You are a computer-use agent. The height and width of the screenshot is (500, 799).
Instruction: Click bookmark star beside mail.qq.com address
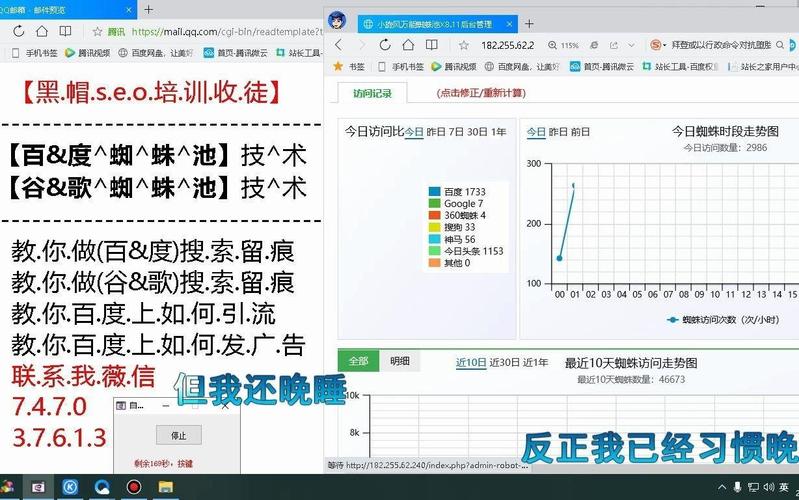(x=97, y=32)
